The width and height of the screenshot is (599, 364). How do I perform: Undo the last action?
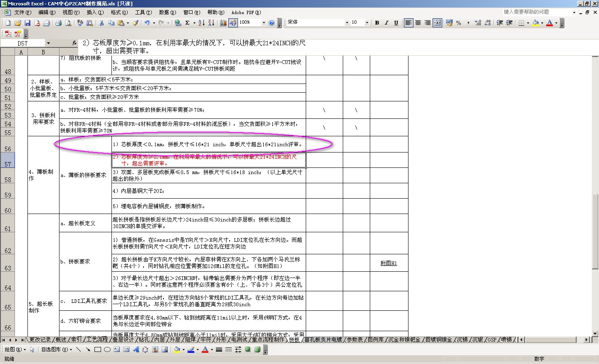[147, 23]
